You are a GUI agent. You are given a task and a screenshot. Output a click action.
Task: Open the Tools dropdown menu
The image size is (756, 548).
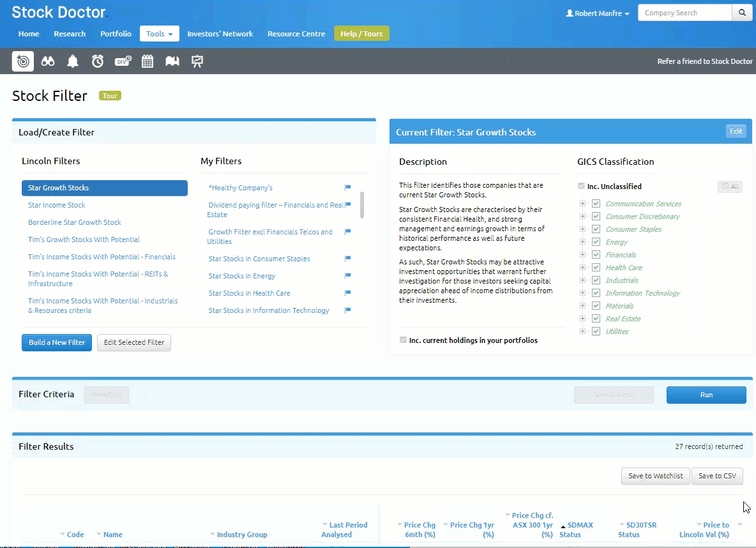160,34
